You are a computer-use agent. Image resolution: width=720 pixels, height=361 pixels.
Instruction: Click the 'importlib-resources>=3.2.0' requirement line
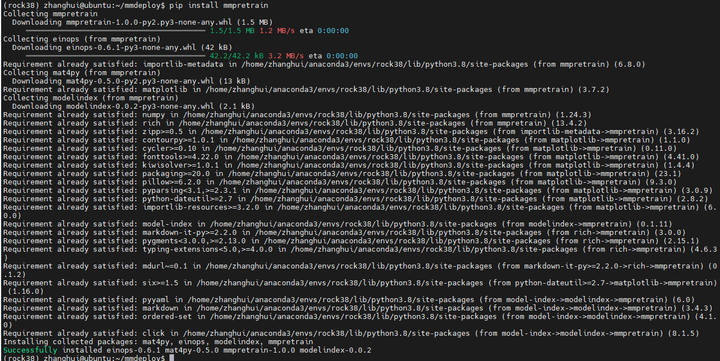[x=360, y=211]
